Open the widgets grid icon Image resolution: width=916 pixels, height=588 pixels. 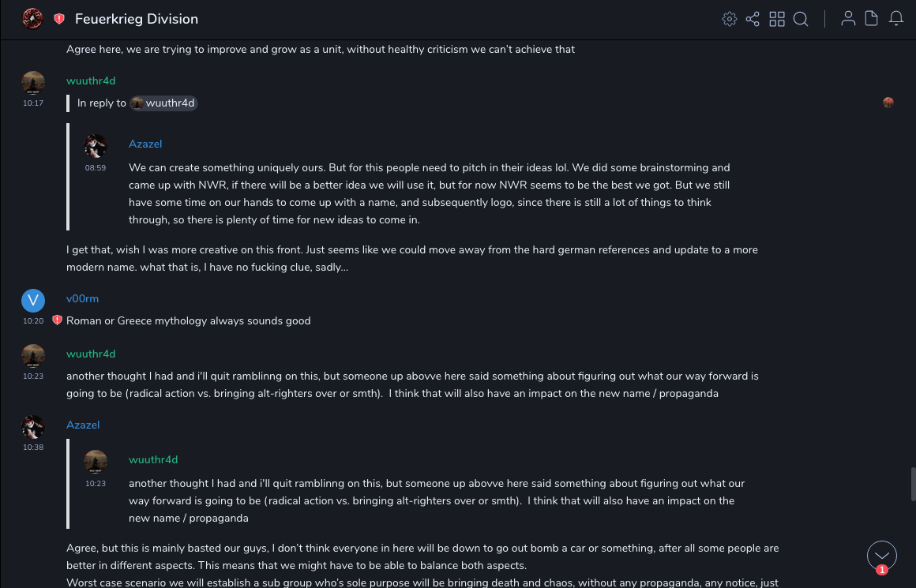(777, 19)
